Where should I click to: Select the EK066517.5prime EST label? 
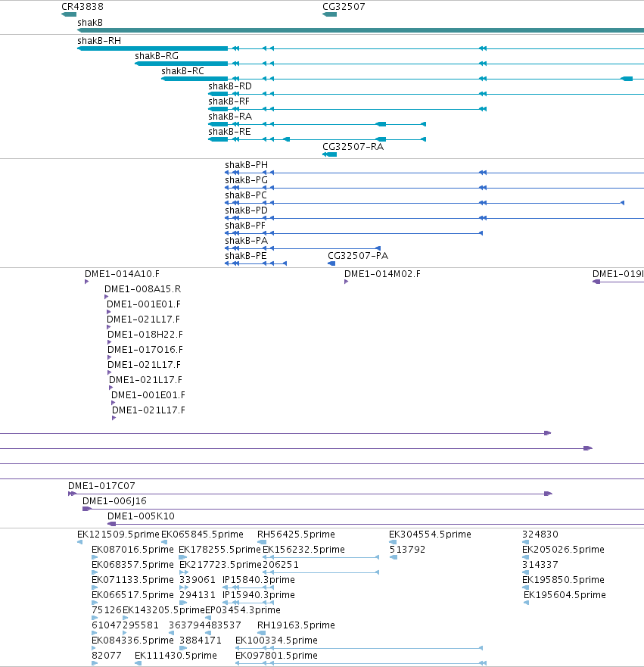coord(132,595)
